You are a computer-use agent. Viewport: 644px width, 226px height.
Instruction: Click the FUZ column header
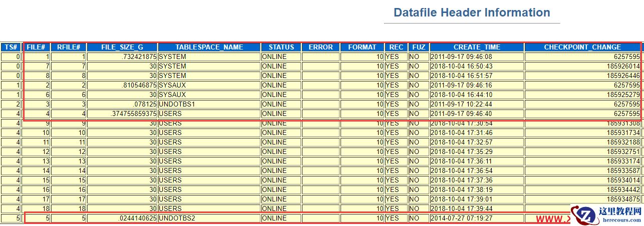[x=419, y=47]
